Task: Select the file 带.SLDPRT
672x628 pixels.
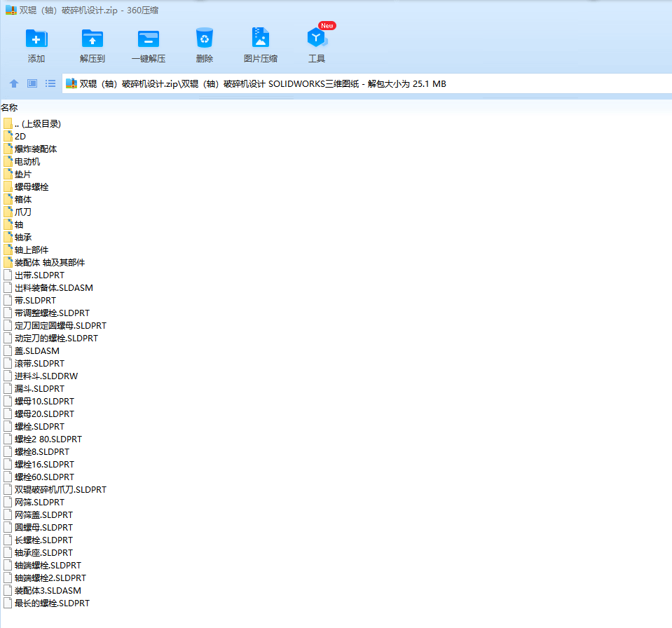Action: pos(29,301)
